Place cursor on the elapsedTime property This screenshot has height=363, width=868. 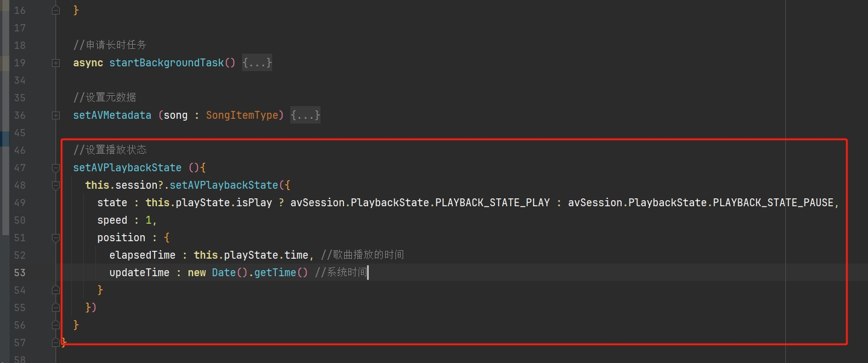142,255
